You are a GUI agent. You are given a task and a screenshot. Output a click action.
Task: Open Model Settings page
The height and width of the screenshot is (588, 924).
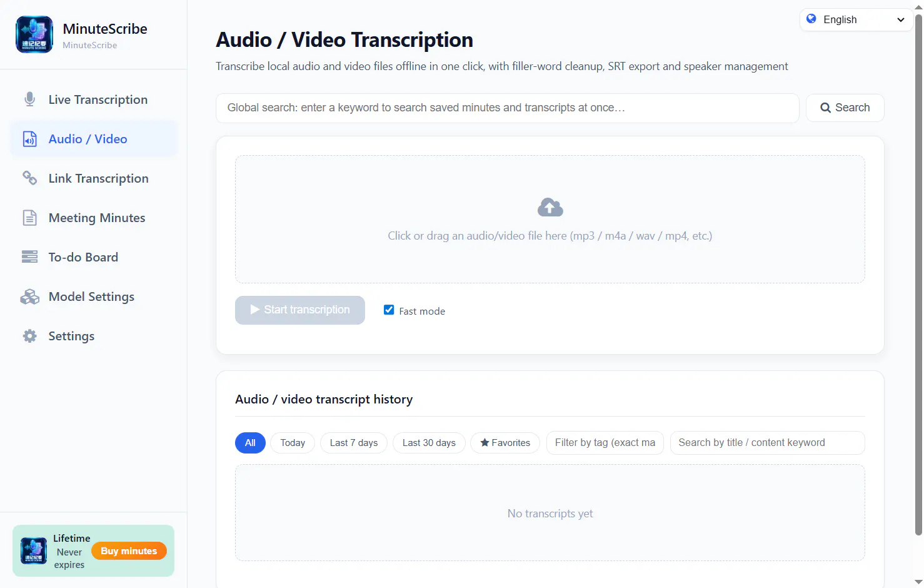click(x=94, y=297)
